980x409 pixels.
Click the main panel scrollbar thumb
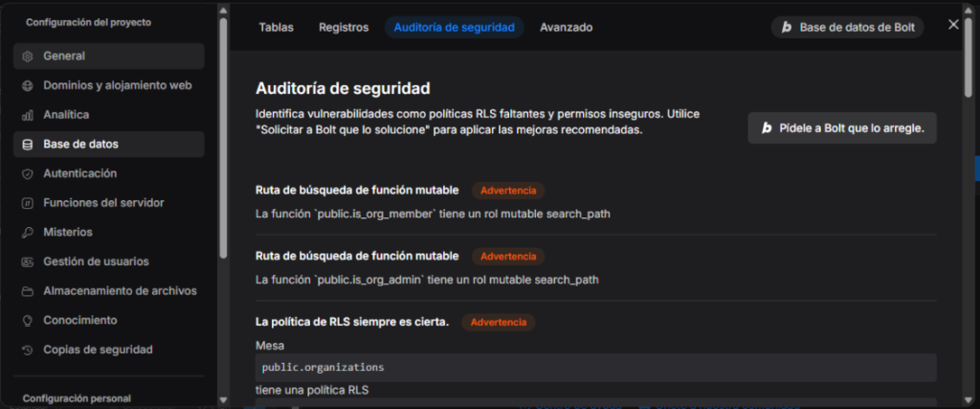click(969, 57)
